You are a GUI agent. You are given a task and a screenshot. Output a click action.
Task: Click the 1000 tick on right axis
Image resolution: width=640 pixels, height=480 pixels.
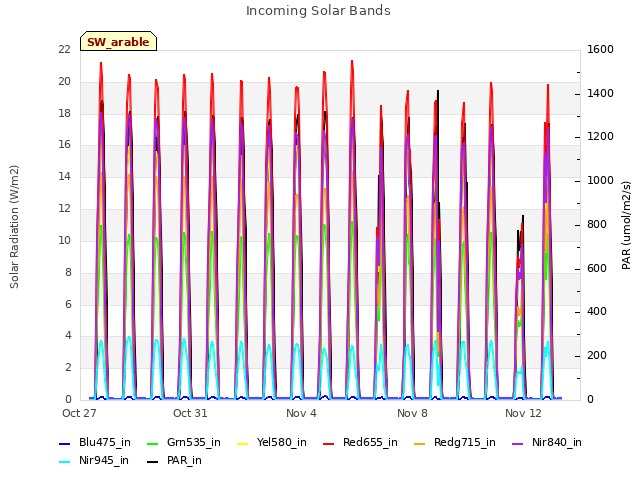coord(600,180)
